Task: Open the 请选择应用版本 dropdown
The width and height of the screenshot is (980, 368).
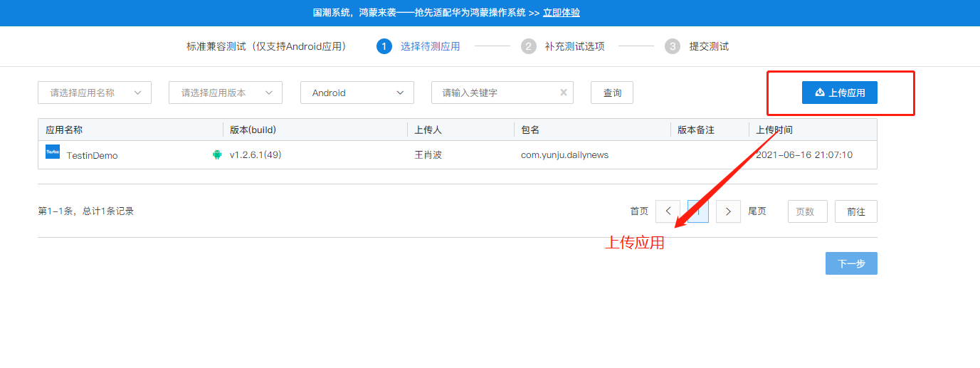Action: [x=226, y=93]
